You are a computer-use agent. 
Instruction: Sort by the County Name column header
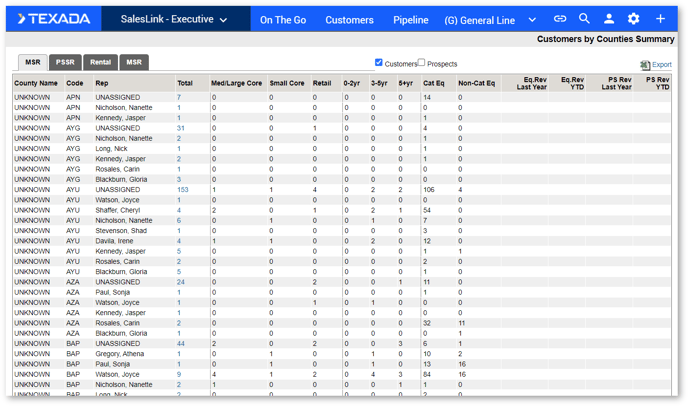pyautogui.click(x=36, y=83)
